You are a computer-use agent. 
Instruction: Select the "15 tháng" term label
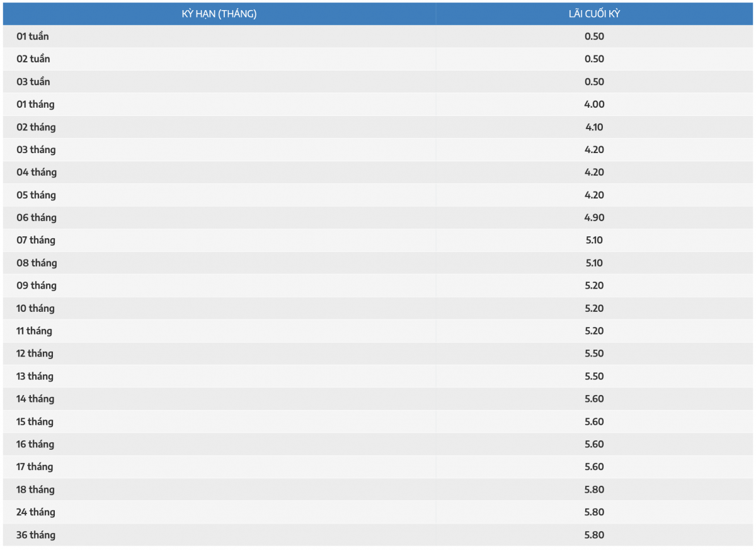point(35,421)
